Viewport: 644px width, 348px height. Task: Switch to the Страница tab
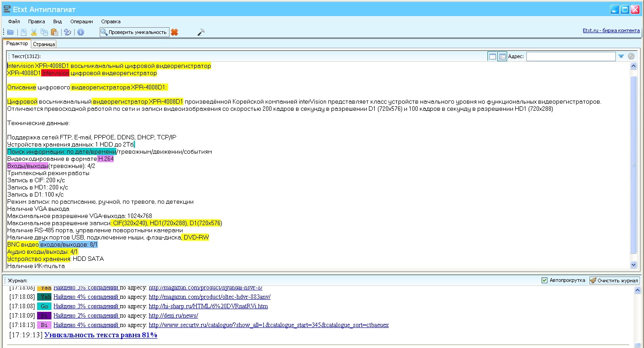pyautogui.click(x=44, y=44)
